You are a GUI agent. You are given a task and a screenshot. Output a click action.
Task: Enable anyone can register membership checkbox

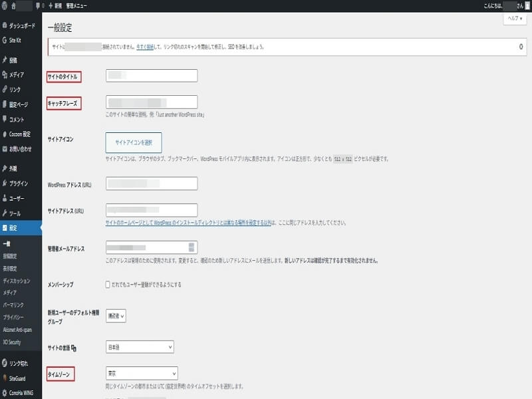click(108, 285)
